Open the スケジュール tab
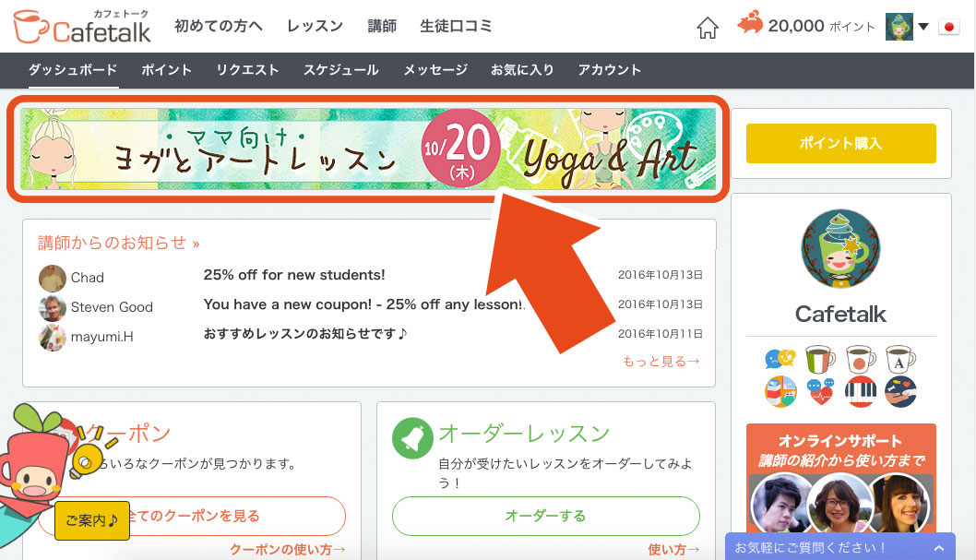 pyautogui.click(x=341, y=70)
